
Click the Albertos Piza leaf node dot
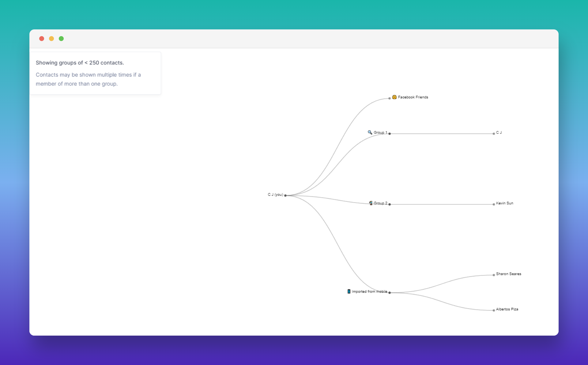click(494, 310)
